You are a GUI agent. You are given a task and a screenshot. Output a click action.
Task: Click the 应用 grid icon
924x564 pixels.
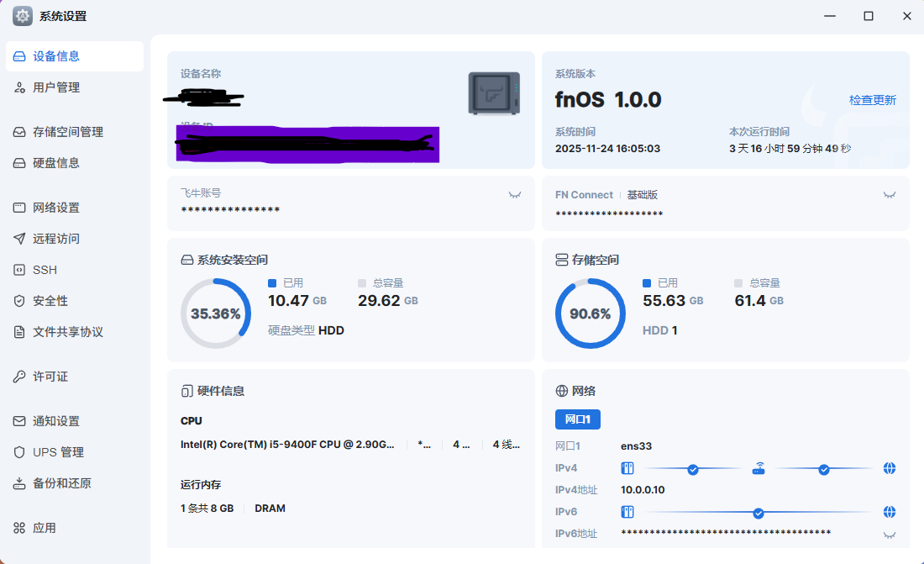pyautogui.click(x=19, y=528)
